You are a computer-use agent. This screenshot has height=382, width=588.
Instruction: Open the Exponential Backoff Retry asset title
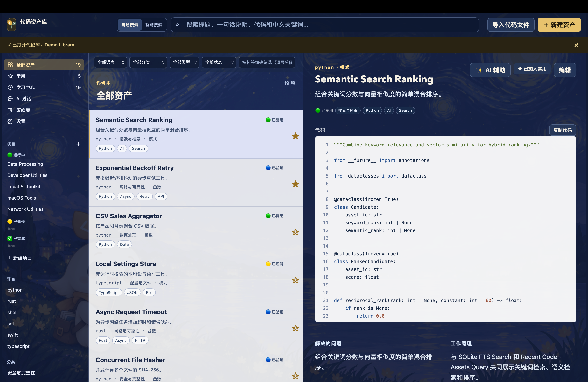pos(135,168)
